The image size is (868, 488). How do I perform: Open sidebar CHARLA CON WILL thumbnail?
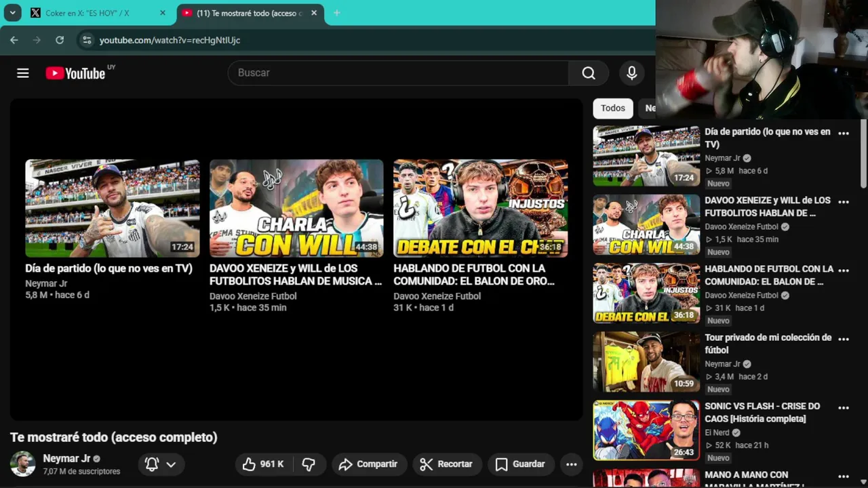click(646, 224)
